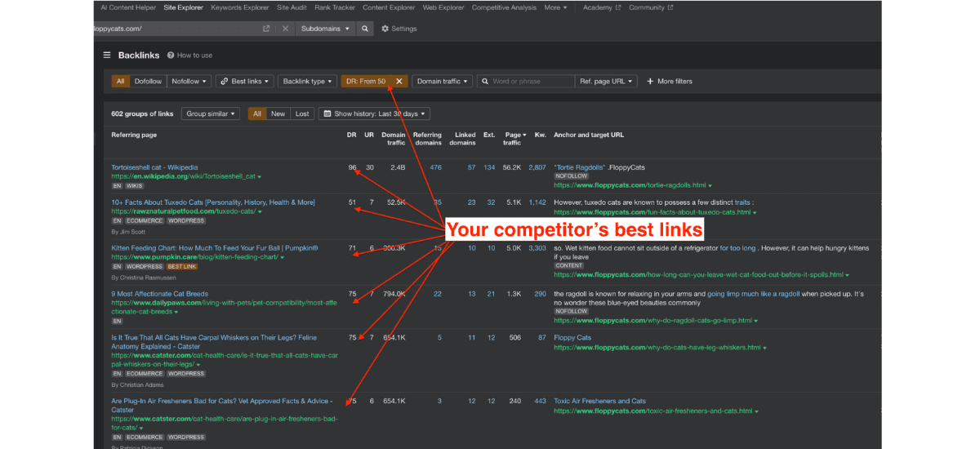Viewport: 980px width, 449px height.
Task: Open the Group similar dropdown
Action: coord(210,113)
